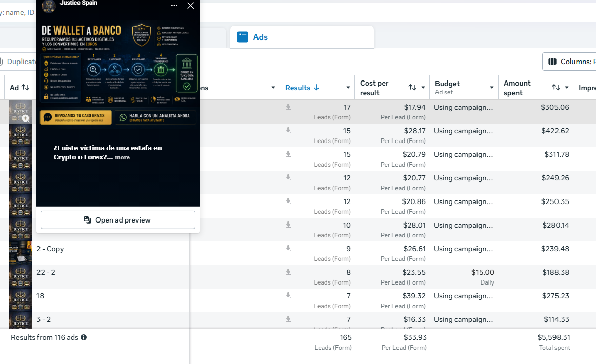Download leads for the 17 results row
The image size is (596, 364).
pyautogui.click(x=288, y=107)
